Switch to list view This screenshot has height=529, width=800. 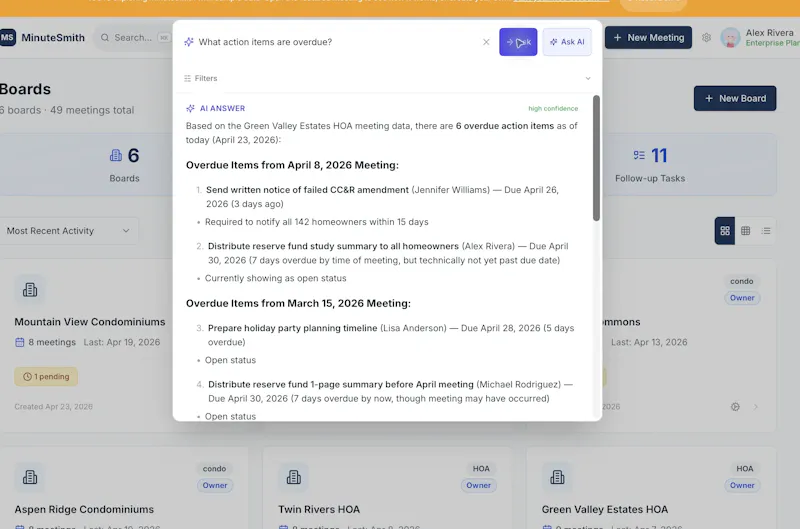(766, 231)
